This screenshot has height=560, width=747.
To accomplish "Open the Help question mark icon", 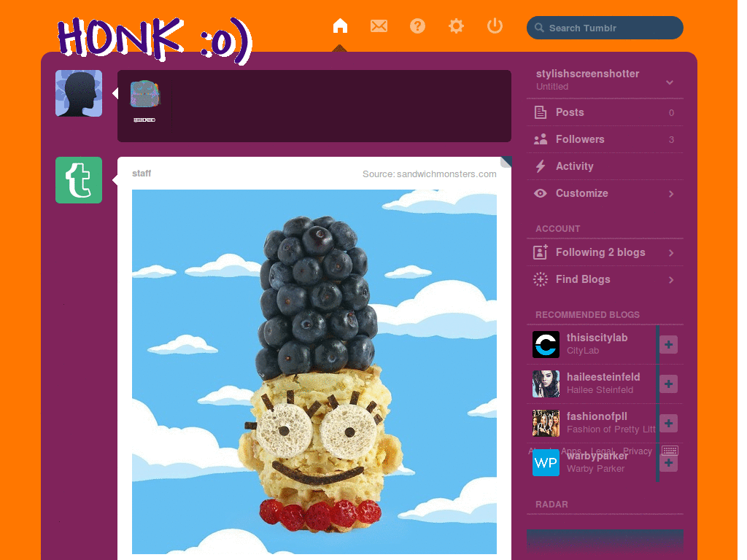I will tap(417, 26).
